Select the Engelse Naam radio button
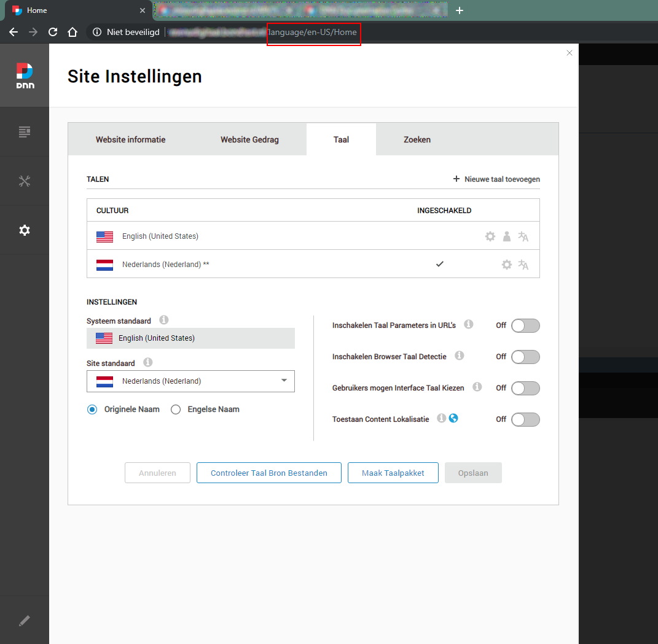 point(175,409)
